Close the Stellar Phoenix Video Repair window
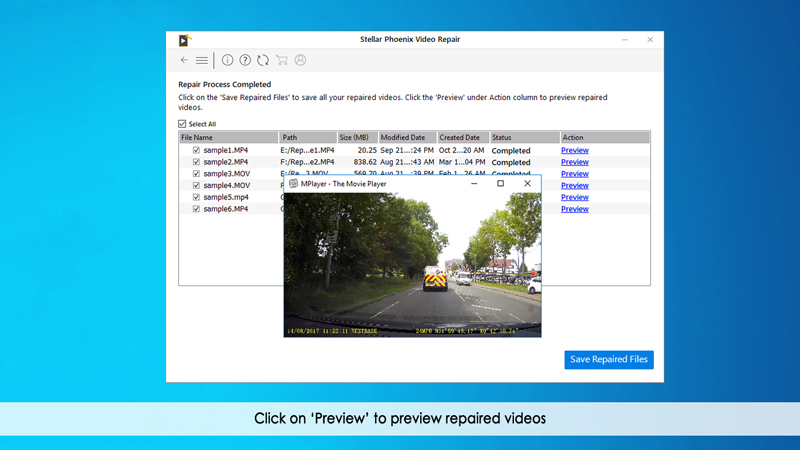Viewport: 800px width, 450px height. (650, 40)
